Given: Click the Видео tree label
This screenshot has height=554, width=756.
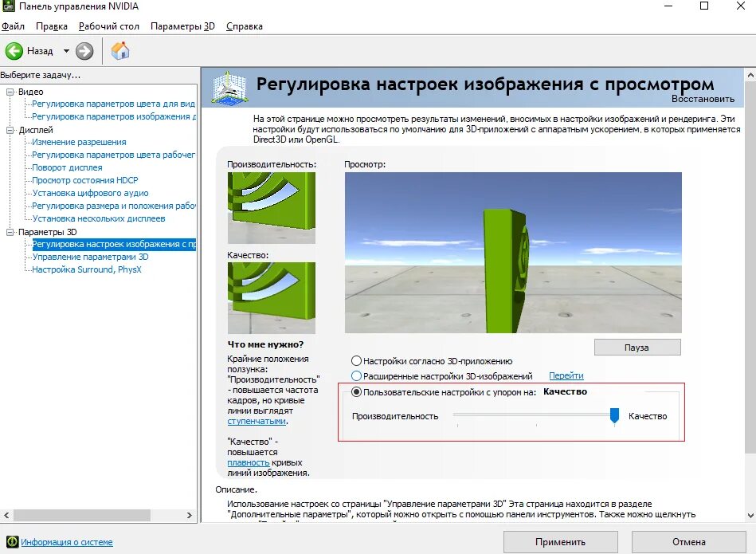Looking at the screenshot, I should [31, 92].
